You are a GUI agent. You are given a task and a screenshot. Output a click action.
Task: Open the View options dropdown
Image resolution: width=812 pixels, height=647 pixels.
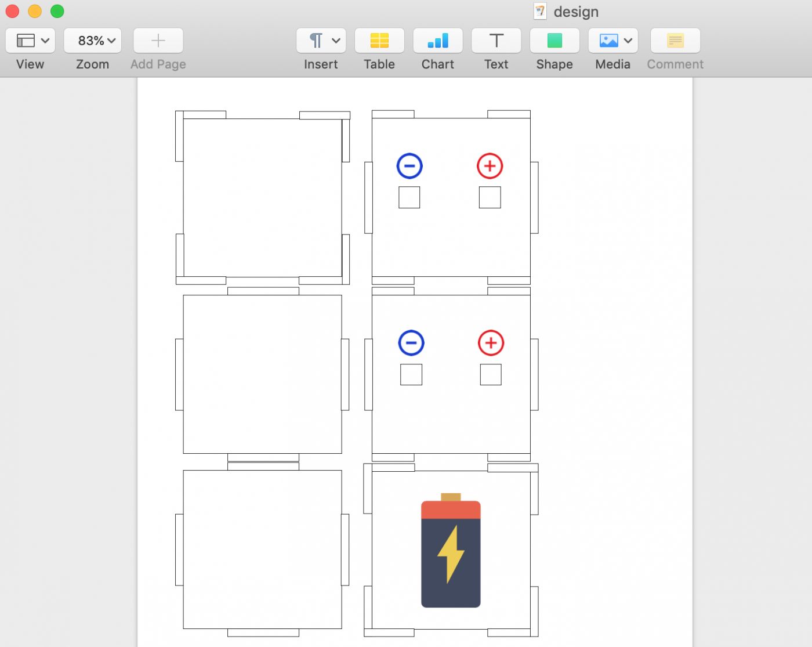(x=31, y=41)
